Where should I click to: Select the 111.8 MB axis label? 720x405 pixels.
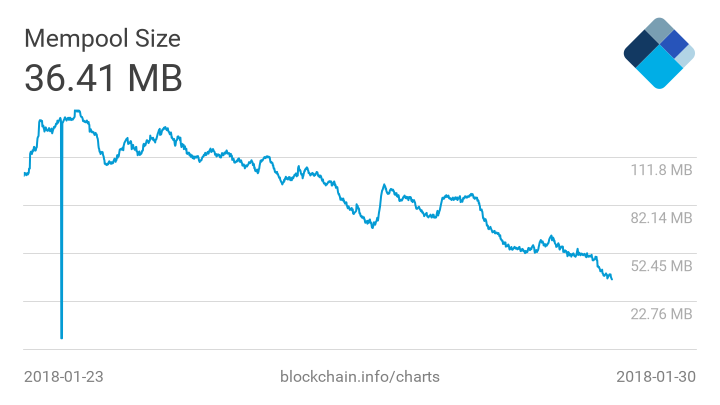660,170
